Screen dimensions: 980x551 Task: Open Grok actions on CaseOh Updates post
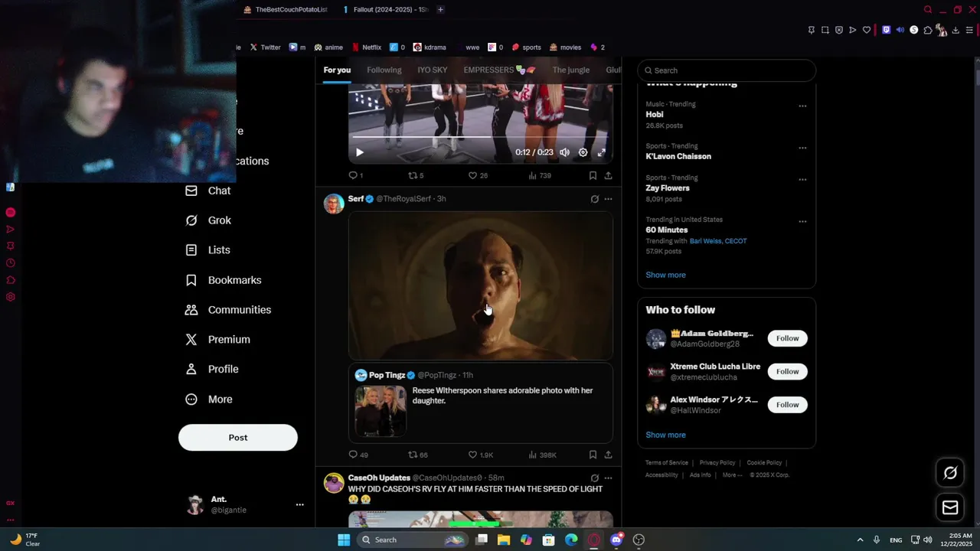(594, 478)
